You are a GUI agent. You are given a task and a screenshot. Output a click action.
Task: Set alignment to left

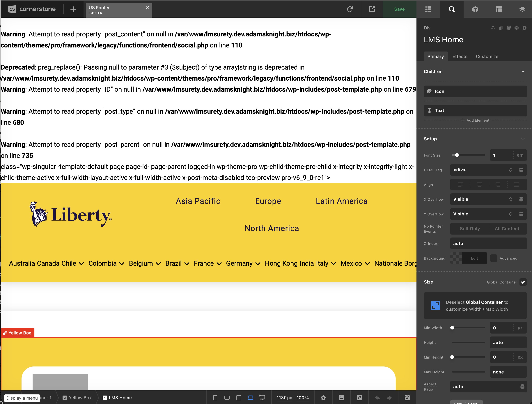point(461,185)
